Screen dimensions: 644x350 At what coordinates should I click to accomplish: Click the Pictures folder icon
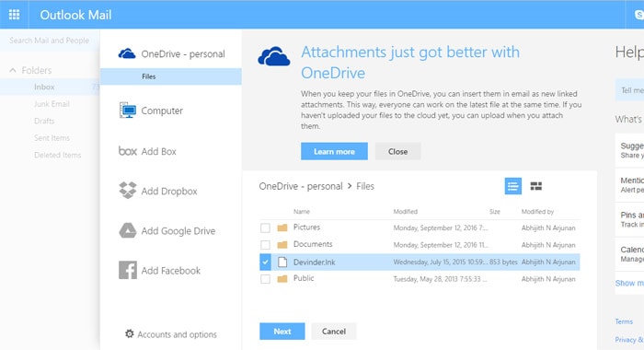coord(282,227)
